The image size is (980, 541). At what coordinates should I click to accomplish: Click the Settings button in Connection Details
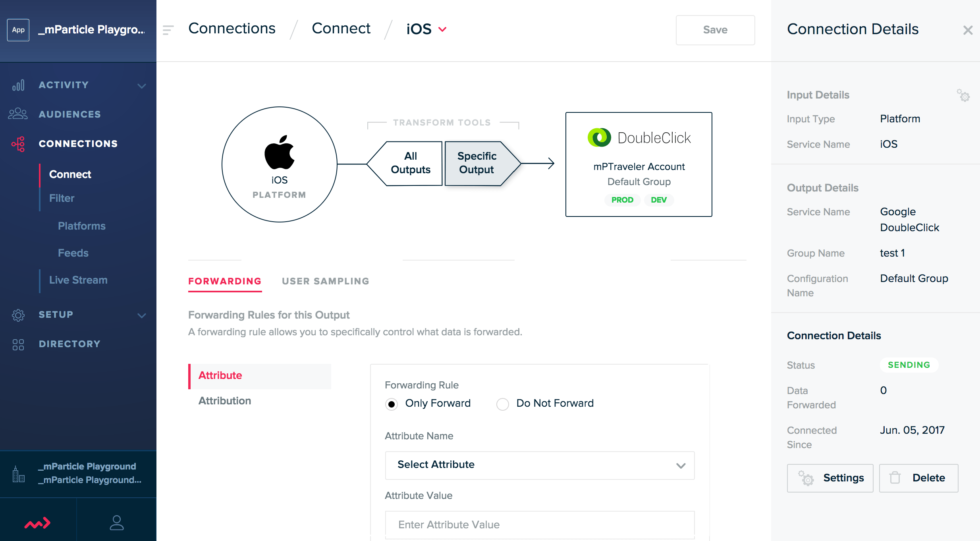[830, 478]
